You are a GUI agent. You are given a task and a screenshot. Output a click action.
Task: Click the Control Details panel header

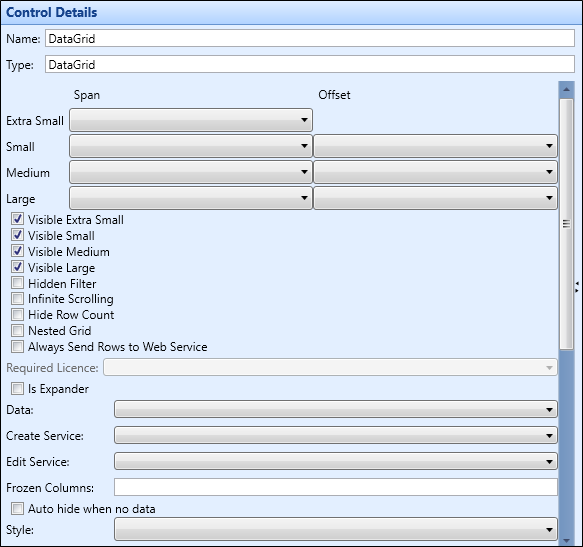tap(291, 13)
